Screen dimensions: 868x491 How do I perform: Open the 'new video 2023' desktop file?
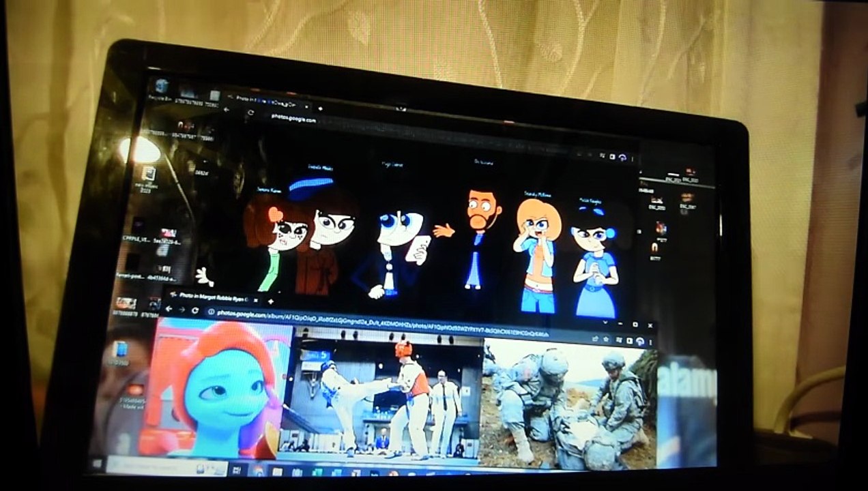point(148,179)
